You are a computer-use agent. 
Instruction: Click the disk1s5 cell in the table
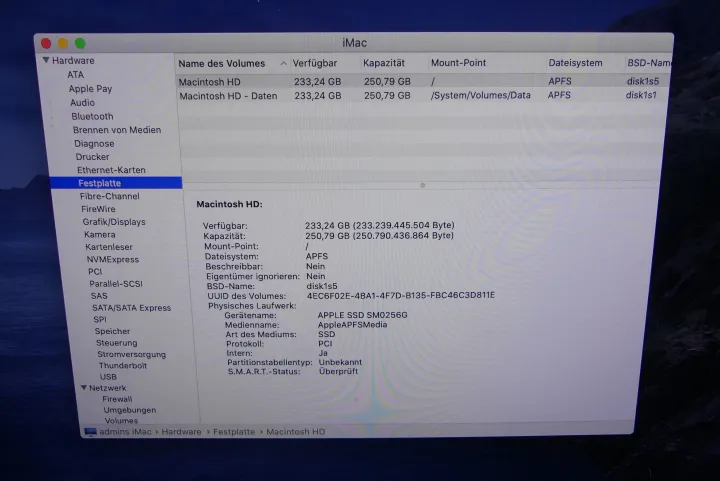point(642,81)
